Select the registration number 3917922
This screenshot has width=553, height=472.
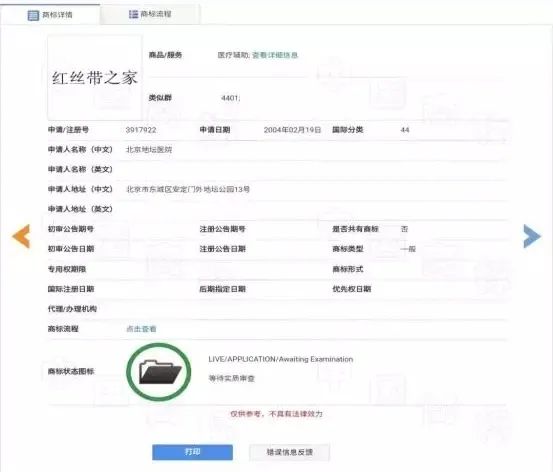(141, 130)
